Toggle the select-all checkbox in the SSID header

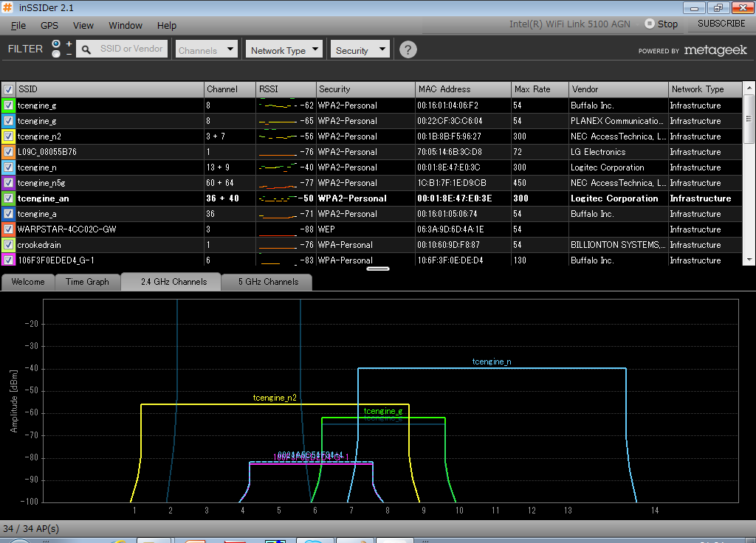tap(8, 89)
